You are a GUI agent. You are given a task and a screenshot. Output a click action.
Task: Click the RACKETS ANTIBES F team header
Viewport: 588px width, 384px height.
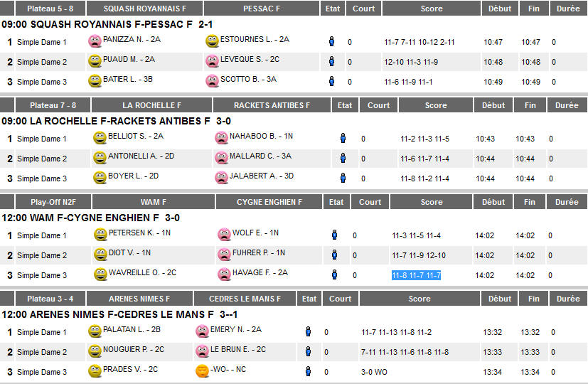(272, 105)
